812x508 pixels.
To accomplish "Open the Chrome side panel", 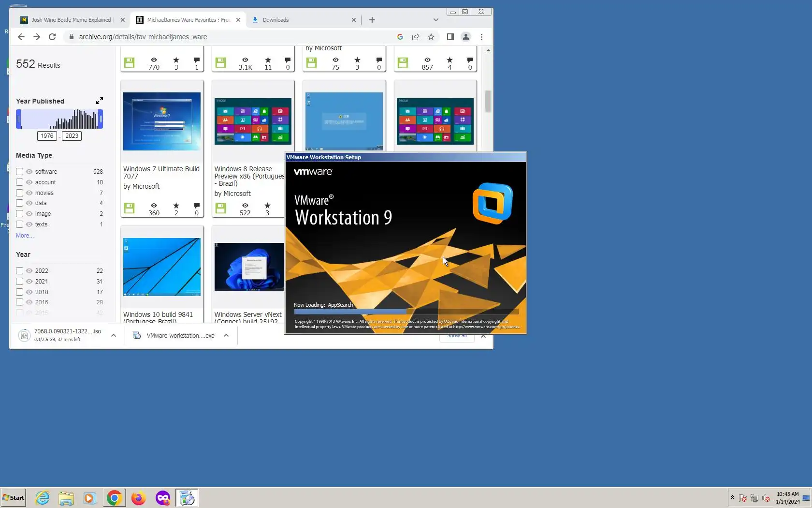I will 450,37.
